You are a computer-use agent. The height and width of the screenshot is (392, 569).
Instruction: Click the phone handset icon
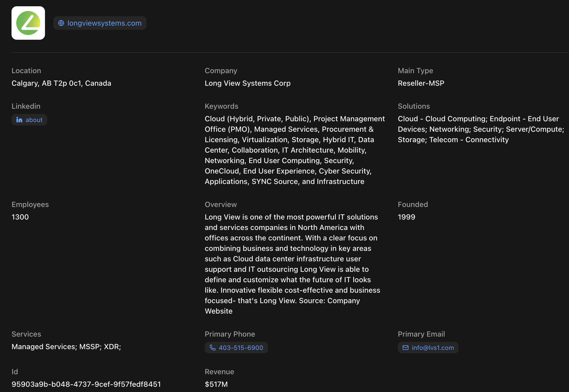tap(213, 348)
